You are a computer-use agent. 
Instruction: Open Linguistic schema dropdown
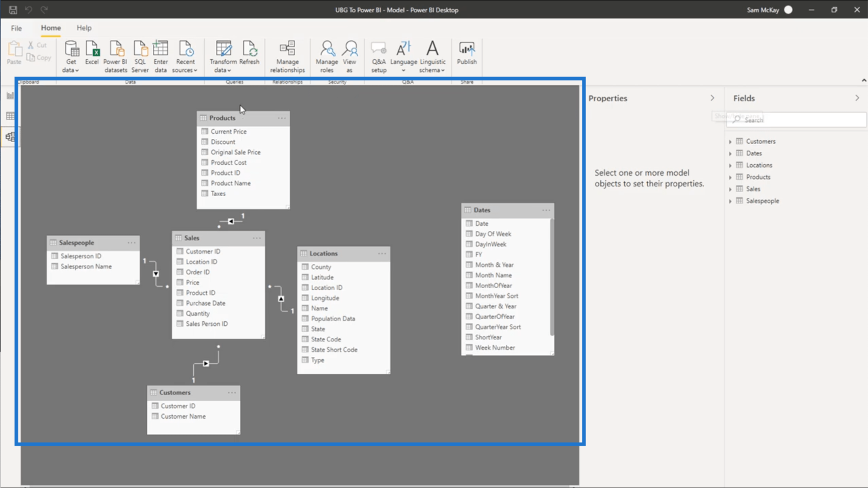coord(432,56)
